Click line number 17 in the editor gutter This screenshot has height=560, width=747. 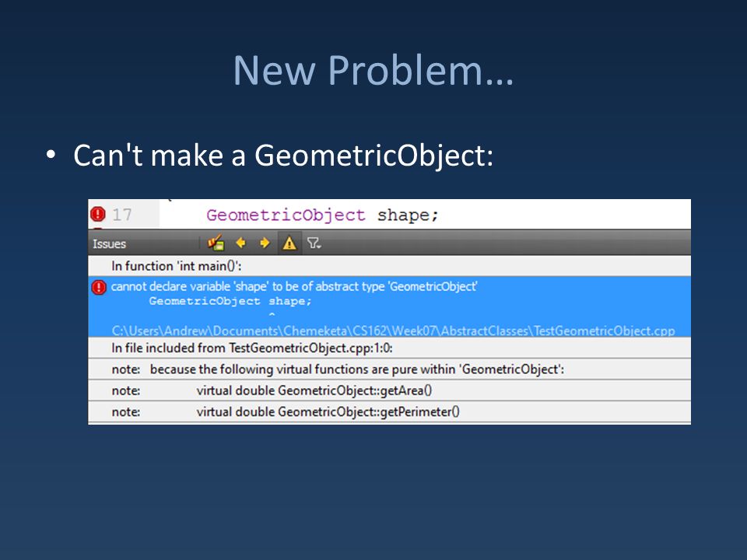122,215
